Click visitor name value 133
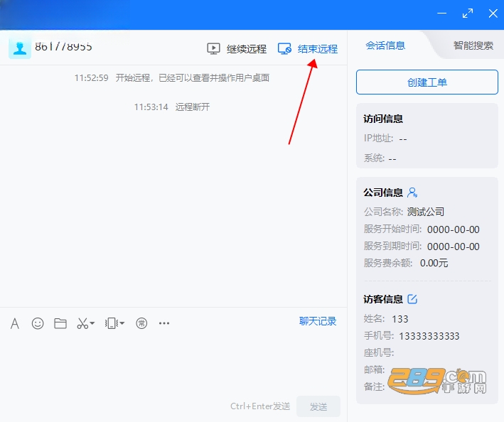 click(400, 319)
